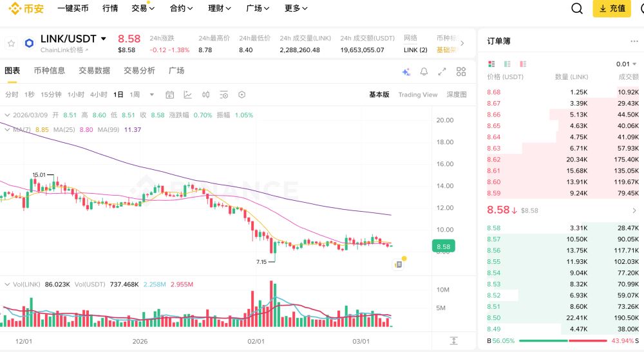Expand the 广场 menu in top navigation
Image resolution: width=644 pixels, height=352 pixels.
pyautogui.click(x=258, y=8)
